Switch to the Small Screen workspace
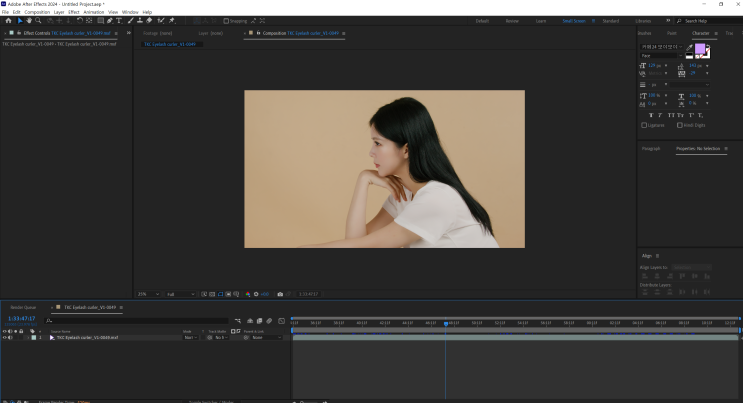Image resolution: width=743 pixels, height=403 pixels. pyautogui.click(x=574, y=20)
